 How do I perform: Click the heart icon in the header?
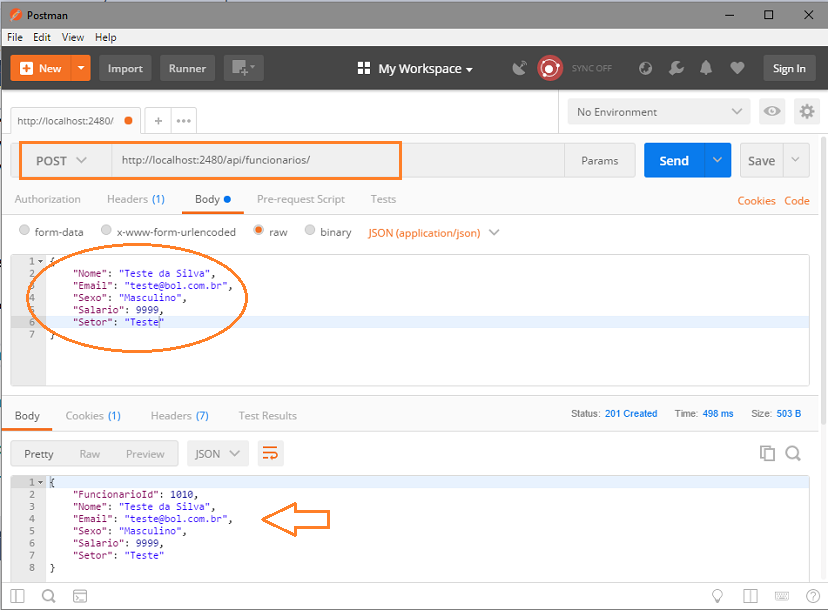pyautogui.click(x=737, y=68)
